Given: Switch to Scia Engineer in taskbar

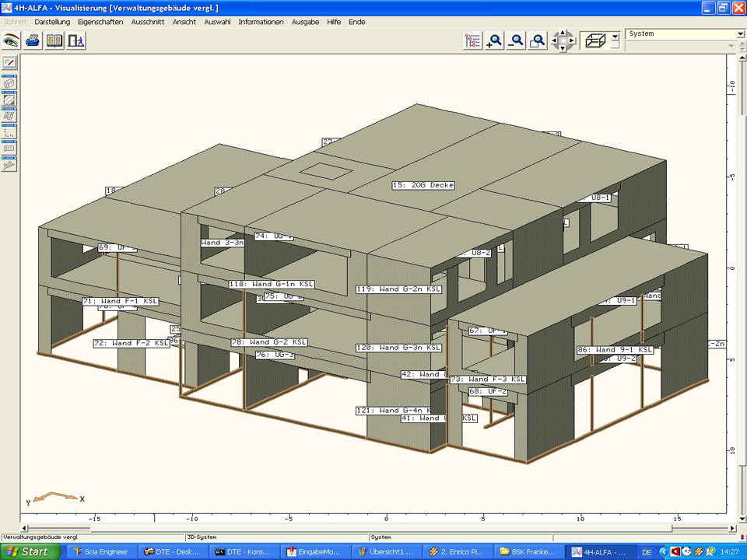Looking at the screenshot, I should [x=103, y=551].
